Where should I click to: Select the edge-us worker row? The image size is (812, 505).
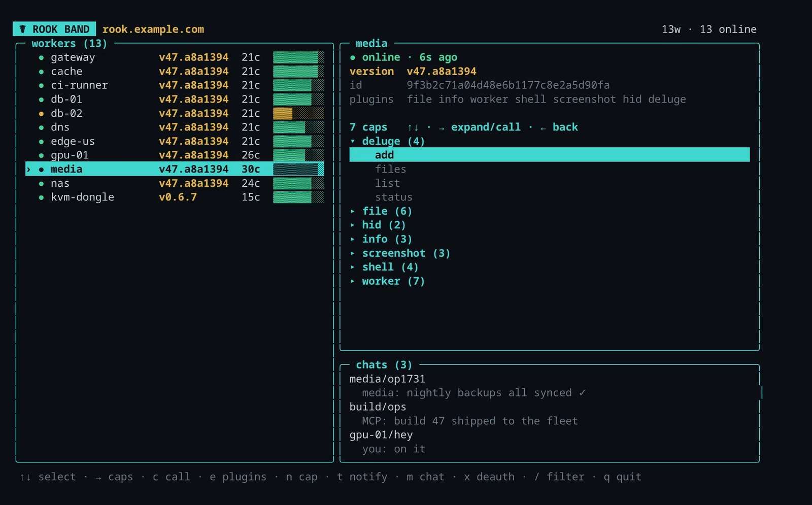click(175, 142)
